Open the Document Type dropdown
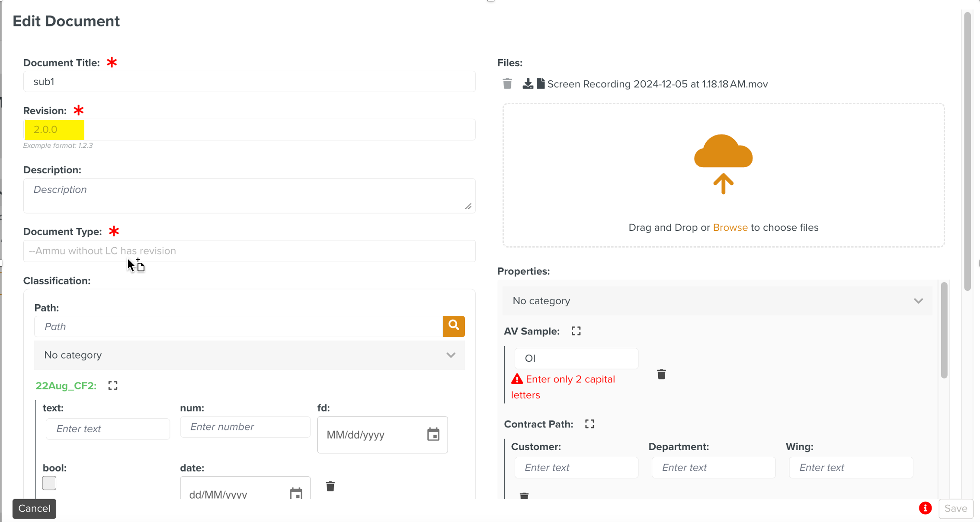 coord(249,251)
